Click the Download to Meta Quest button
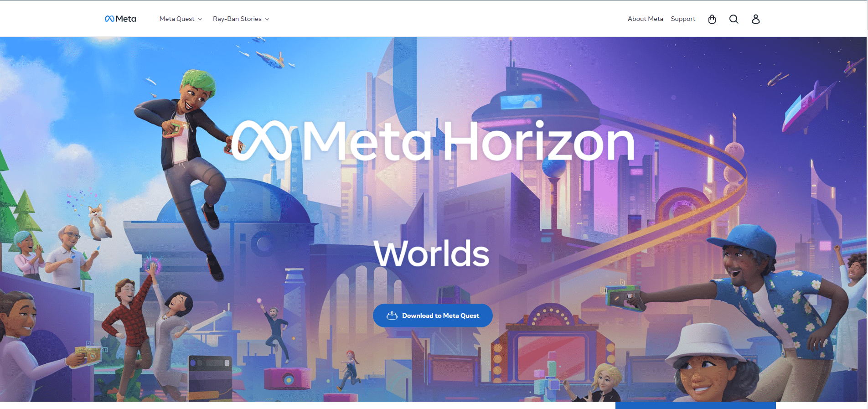Image resolution: width=868 pixels, height=409 pixels. (x=433, y=316)
